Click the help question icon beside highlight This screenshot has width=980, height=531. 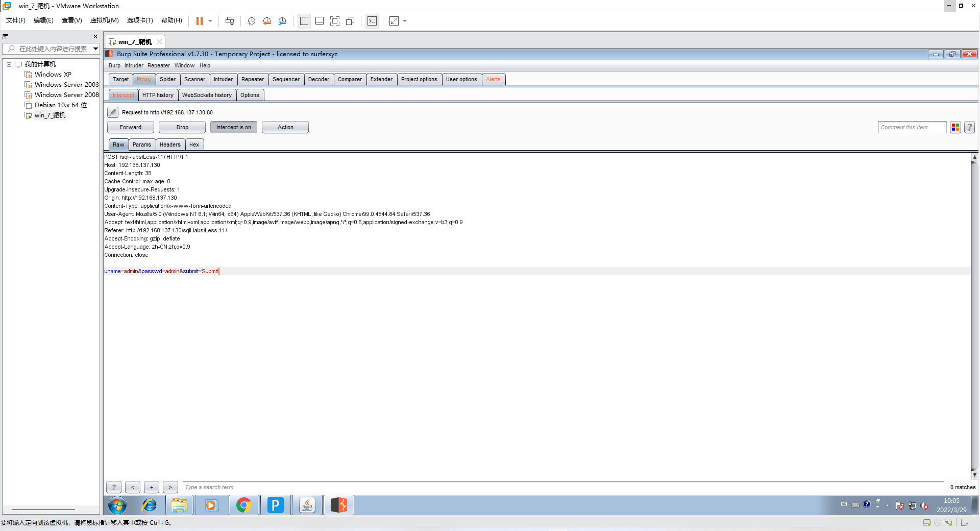tap(969, 127)
